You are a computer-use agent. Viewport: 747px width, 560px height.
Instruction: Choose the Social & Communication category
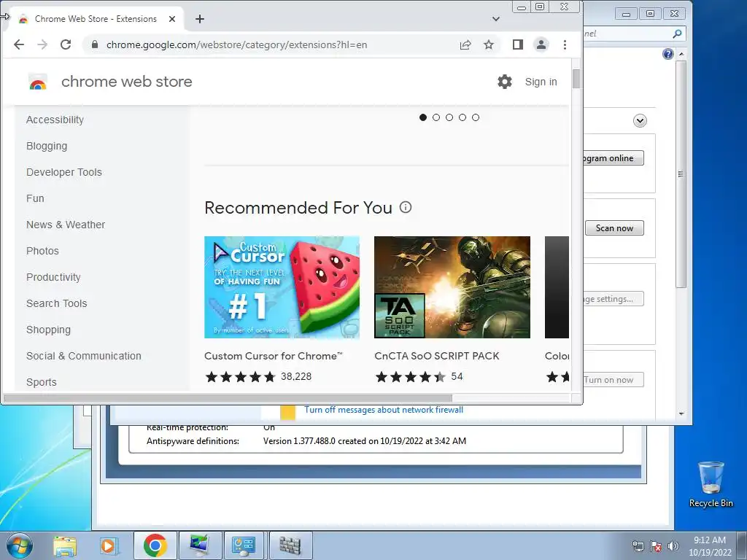(84, 356)
